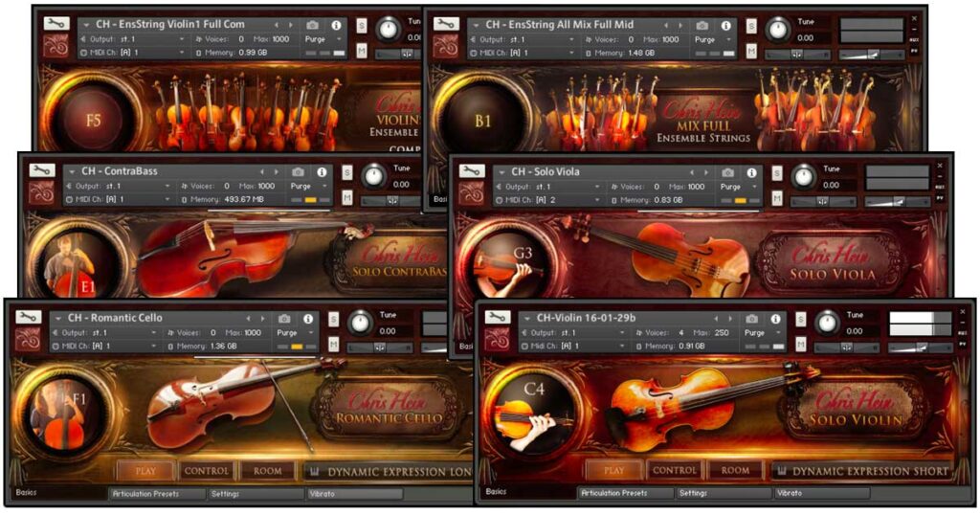Click the library logo icon in Romantic Cello header

pyautogui.click(x=28, y=340)
